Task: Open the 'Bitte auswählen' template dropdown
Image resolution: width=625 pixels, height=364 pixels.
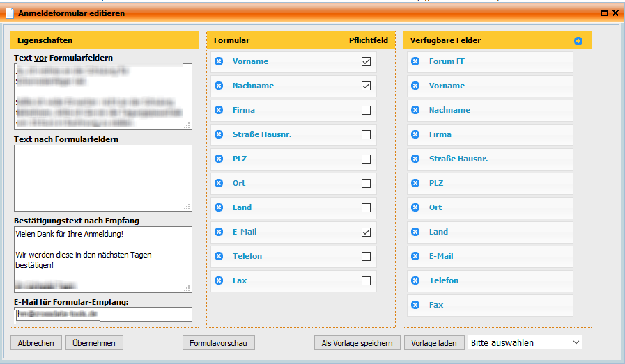Action: 525,342
